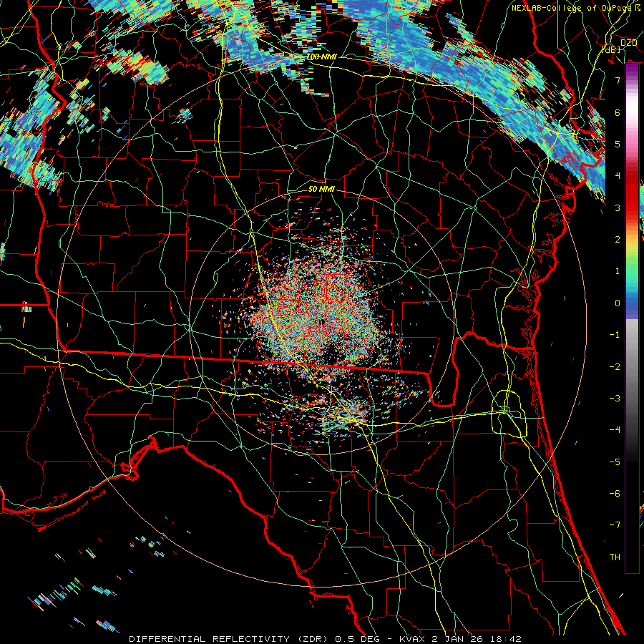Image resolution: width=644 pixels, height=644 pixels.
Task: Click the "TH" threshold label on the legend
Action: pyautogui.click(x=615, y=557)
